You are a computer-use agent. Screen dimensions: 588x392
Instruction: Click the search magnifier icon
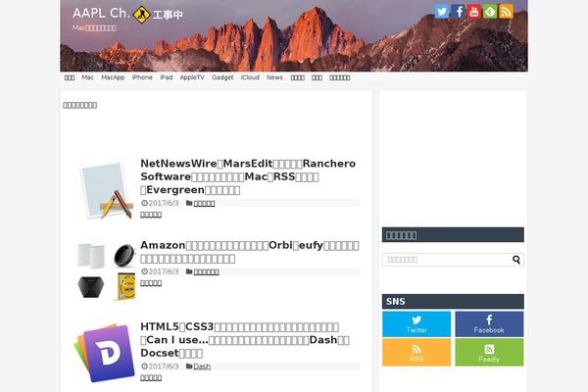pyautogui.click(x=516, y=260)
